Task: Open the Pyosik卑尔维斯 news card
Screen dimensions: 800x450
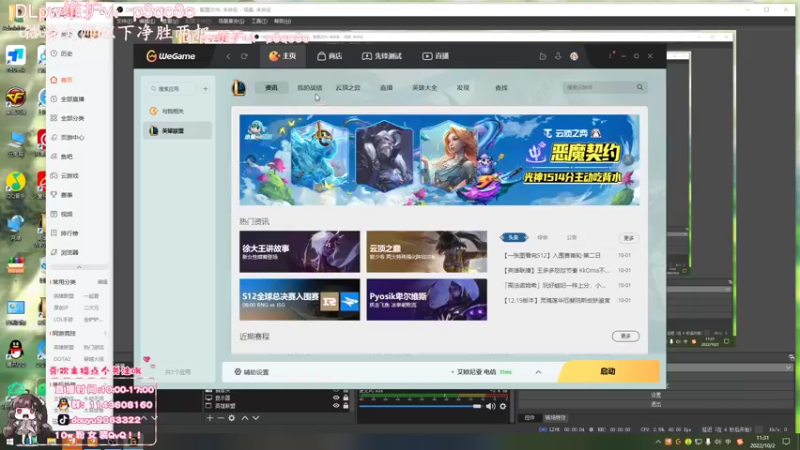Action: click(427, 299)
